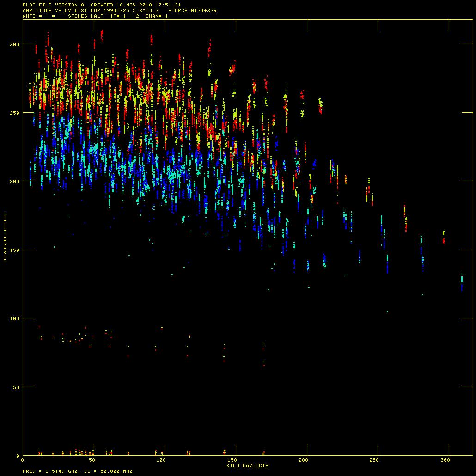This screenshot has height=476, width=476.
Task: Click the y-axis value '150'
Action: [14, 250]
